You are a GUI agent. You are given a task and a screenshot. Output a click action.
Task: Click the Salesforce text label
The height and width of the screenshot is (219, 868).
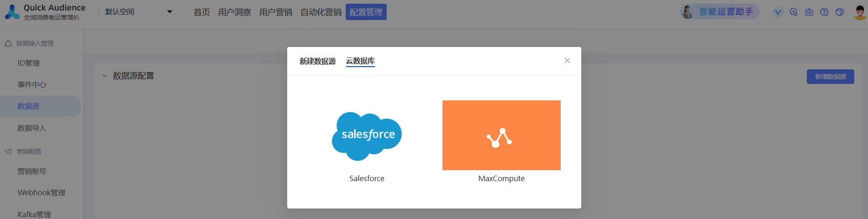[x=367, y=178]
